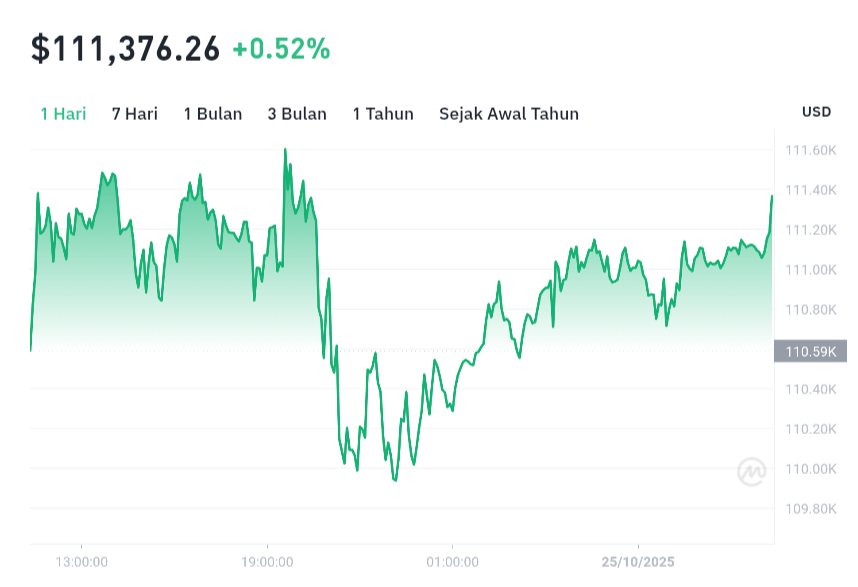Click the 01:00:00 time axis label
858x587 pixels.
click(452, 562)
